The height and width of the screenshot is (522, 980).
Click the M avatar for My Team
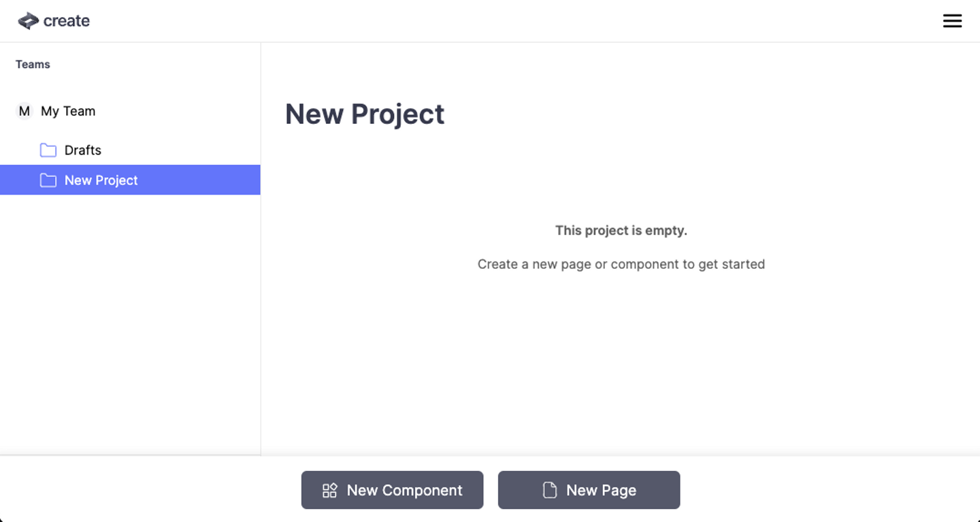pyautogui.click(x=24, y=111)
